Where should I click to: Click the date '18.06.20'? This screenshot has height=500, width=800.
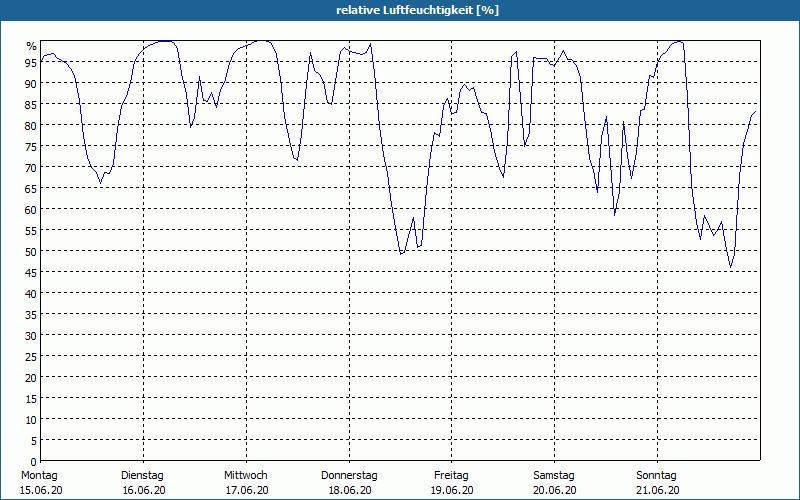350,490
